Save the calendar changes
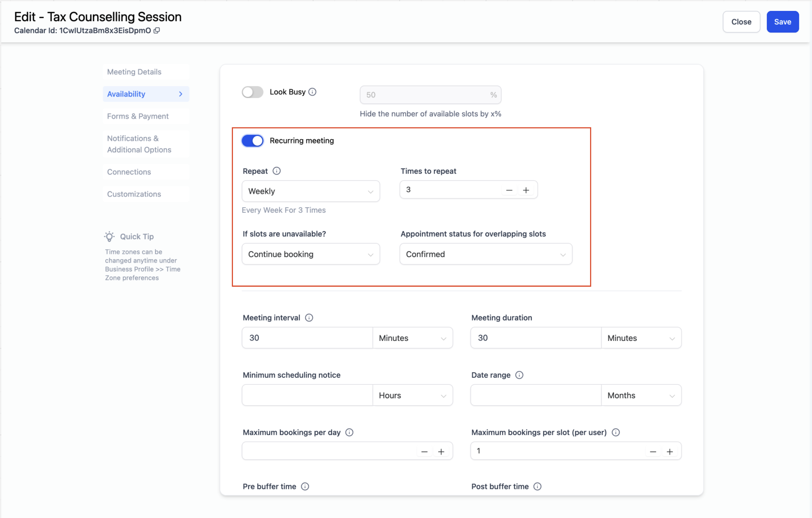Screen dimensions: 812x518 tap(782, 22)
